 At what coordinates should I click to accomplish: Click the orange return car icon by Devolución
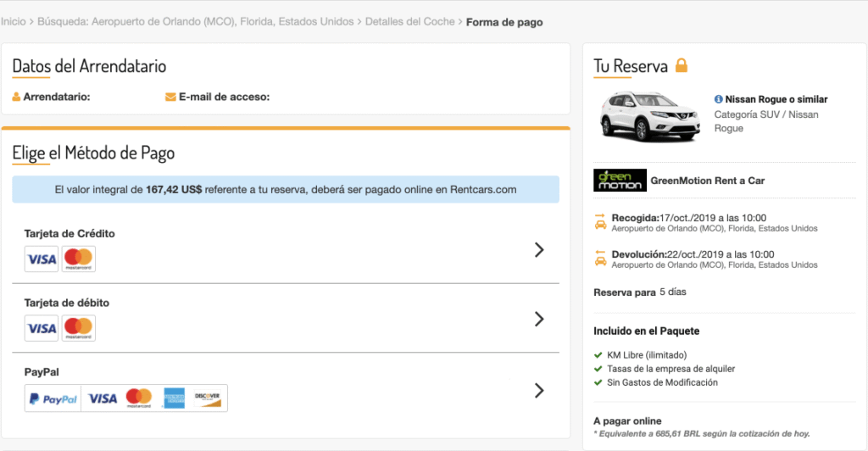coord(601,258)
